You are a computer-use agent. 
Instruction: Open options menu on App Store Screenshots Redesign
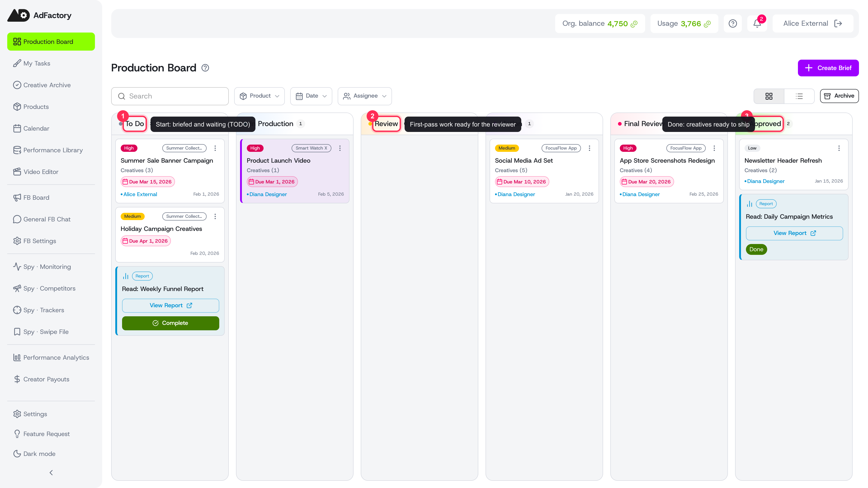pyautogui.click(x=714, y=148)
